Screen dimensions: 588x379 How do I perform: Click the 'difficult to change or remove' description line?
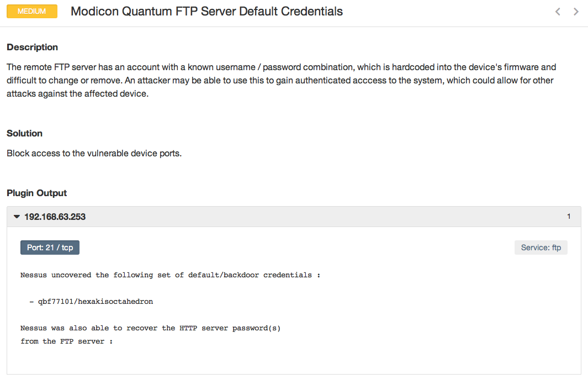click(x=280, y=81)
